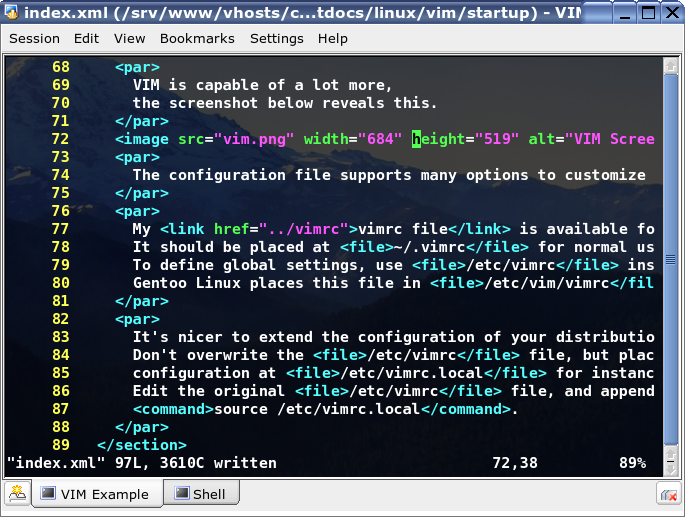685x517 pixels.
Task: Click line number 89
Action: [x=61, y=445]
